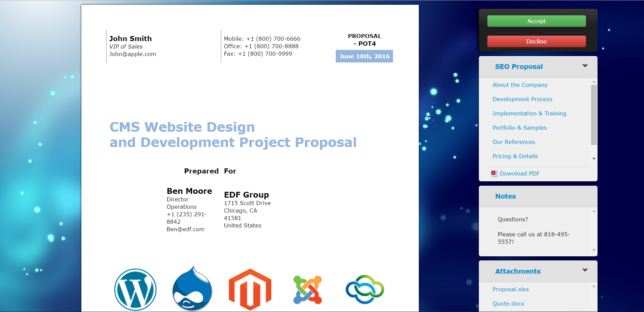Click scroll-up arrow in the section list
Image resolution: width=644 pixels, height=312 pixels.
point(594,81)
